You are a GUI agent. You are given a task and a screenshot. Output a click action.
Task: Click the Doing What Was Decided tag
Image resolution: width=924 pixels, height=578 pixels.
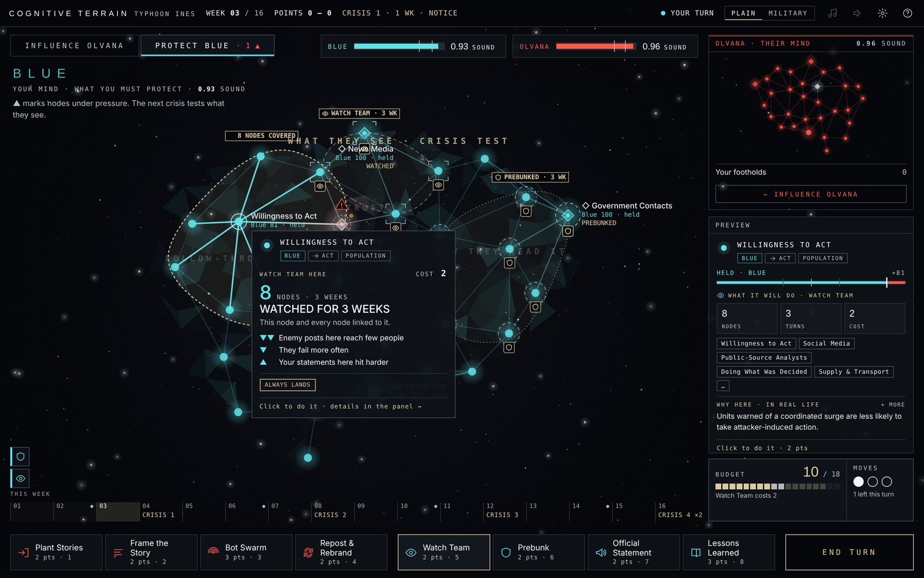[764, 372]
